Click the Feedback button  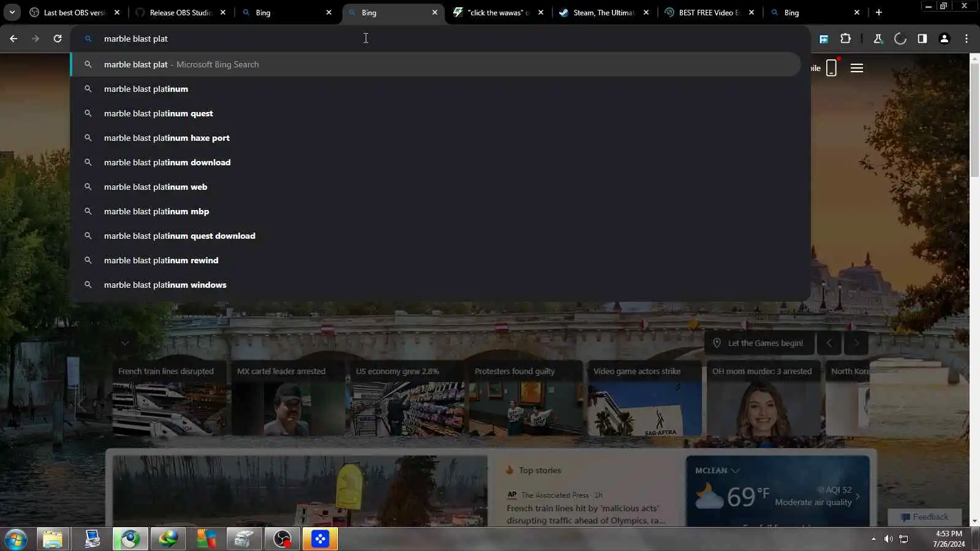click(x=925, y=517)
